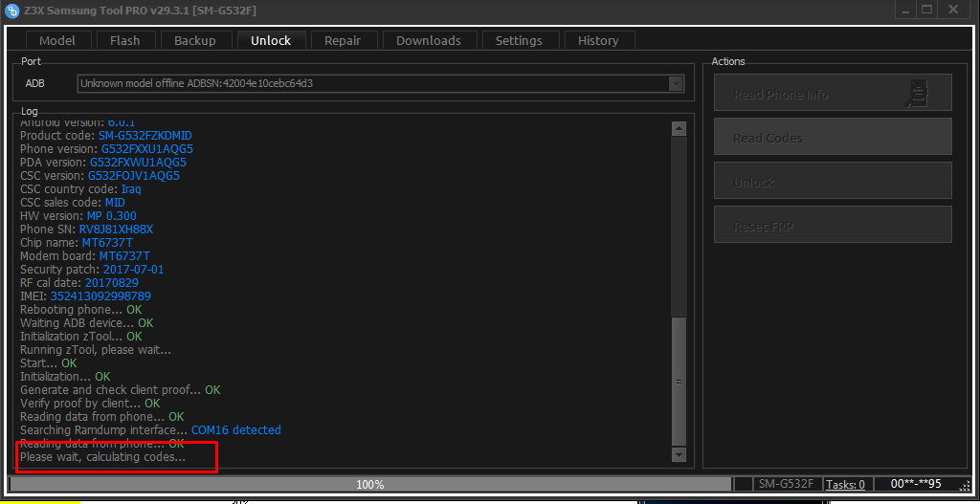
Task: Click the Read Codes button
Action: click(x=833, y=136)
